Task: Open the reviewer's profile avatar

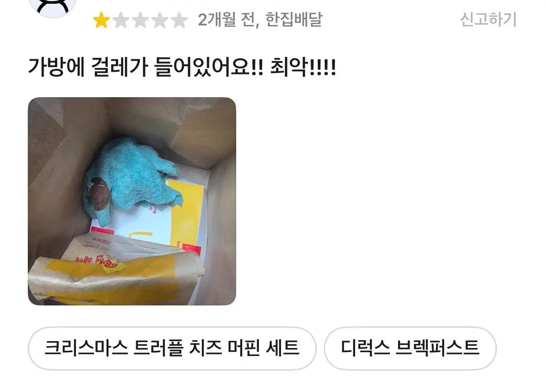Action: tap(53, 6)
